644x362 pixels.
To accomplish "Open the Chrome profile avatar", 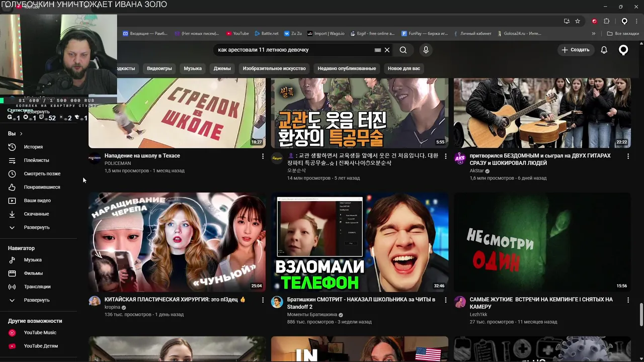I will click(x=624, y=21).
